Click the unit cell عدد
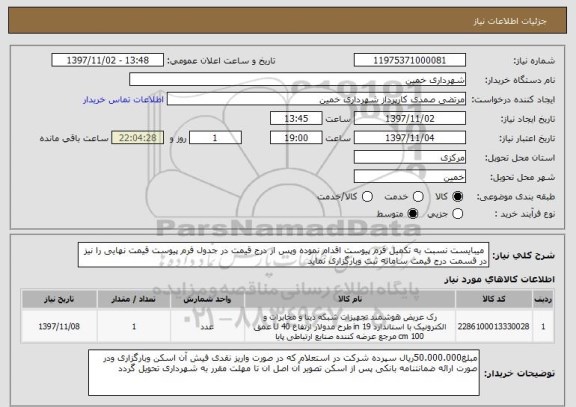The width and height of the screenshot is (576, 407). 207,327
